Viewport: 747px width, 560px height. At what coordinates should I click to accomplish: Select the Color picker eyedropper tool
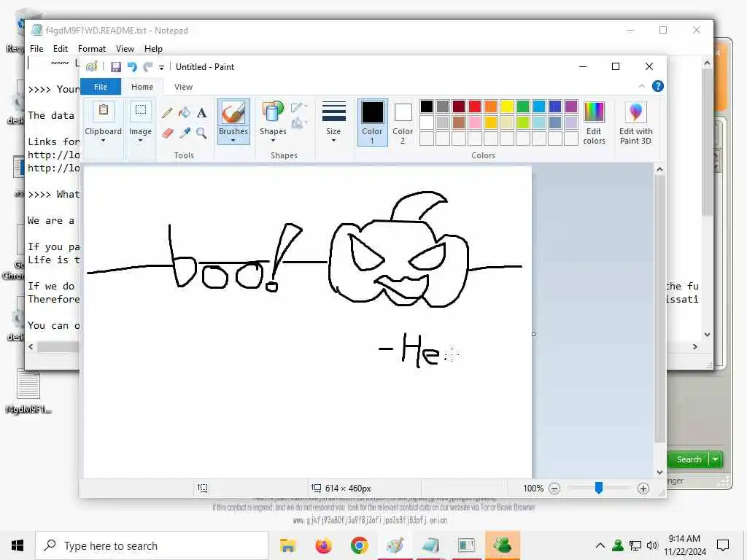coord(185,133)
